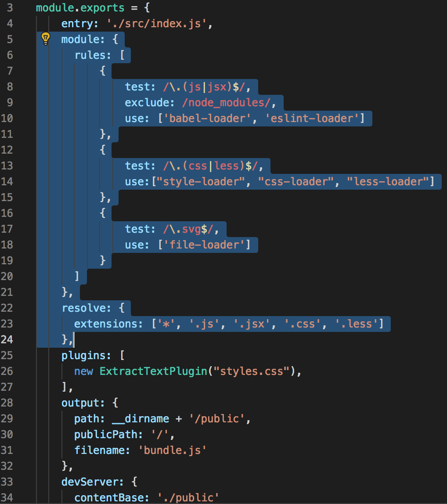This screenshot has height=504, width=447.
Task: Click the 'output' property name
Action: 80,403
